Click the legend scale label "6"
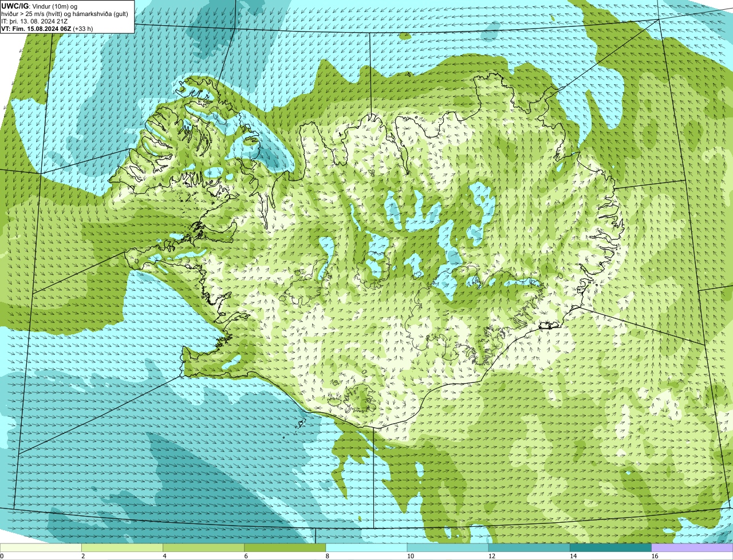 [246, 556]
